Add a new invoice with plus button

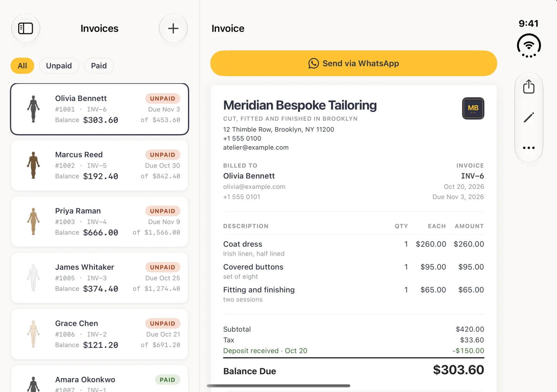coord(173,28)
